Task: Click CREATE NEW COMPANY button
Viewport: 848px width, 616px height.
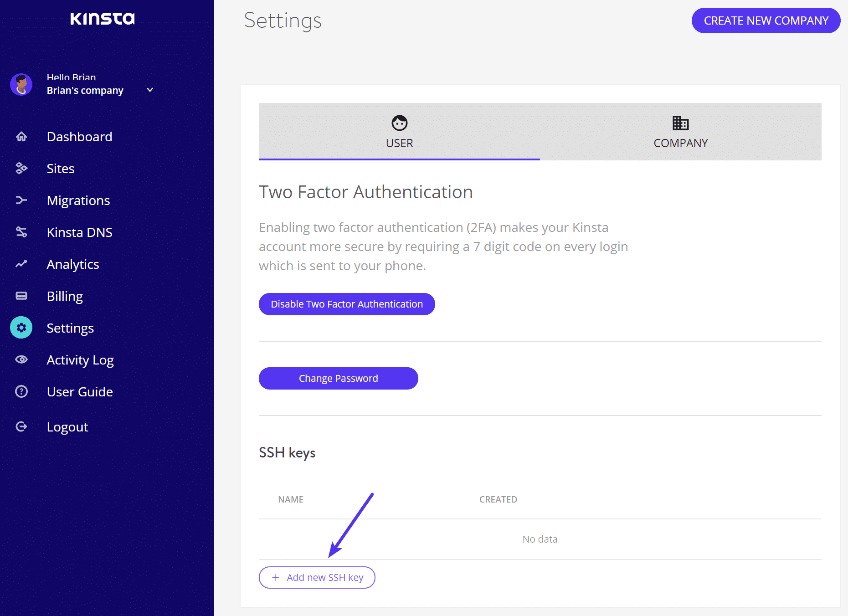Action: point(766,21)
